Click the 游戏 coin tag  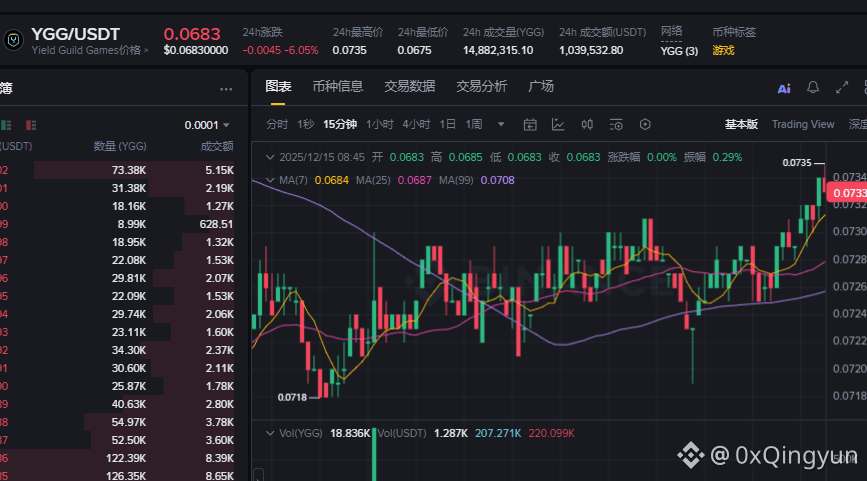tap(723, 50)
